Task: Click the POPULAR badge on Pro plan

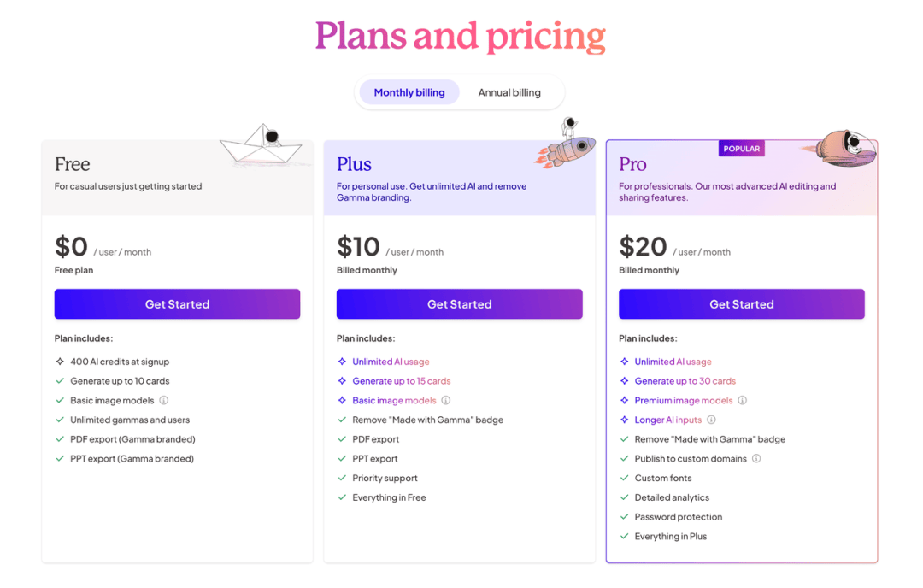Action: coord(742,149)
